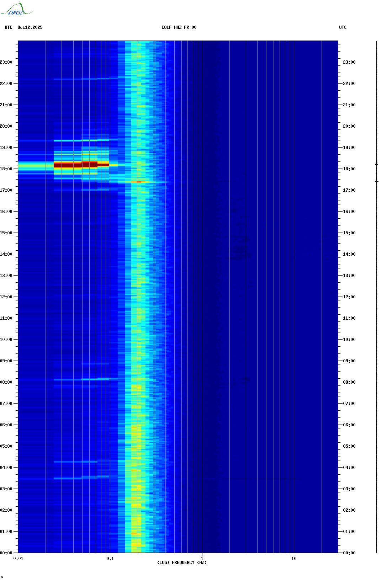The width and height of the screenshot is (392, 581).
Task: Click the 16:00 label on right time axis
Action: point(349,212)
